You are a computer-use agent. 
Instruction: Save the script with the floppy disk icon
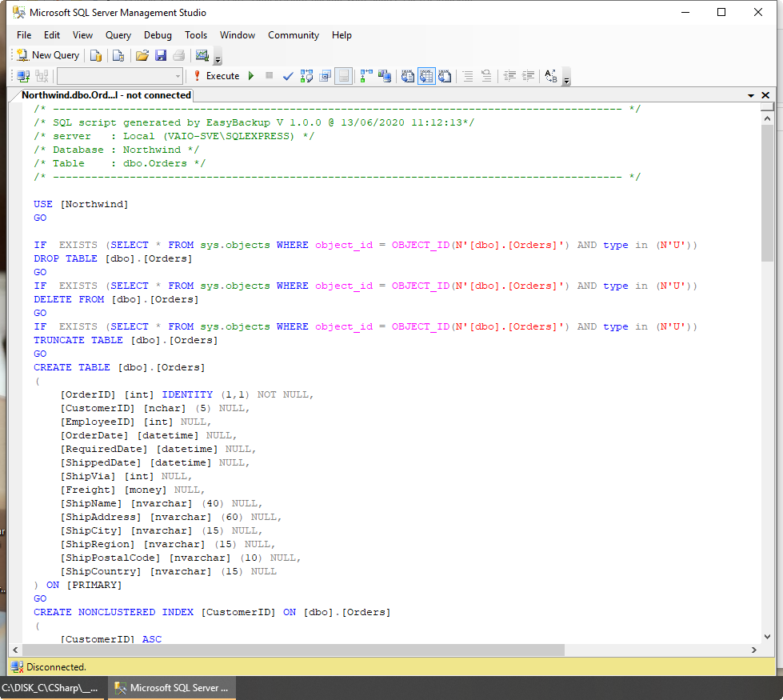point(161,55)
